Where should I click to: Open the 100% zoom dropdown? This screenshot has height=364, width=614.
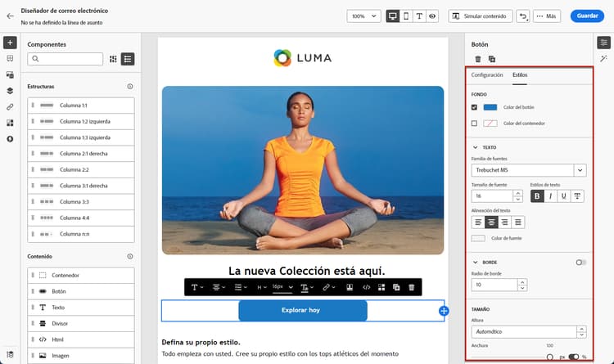(363, 16)
